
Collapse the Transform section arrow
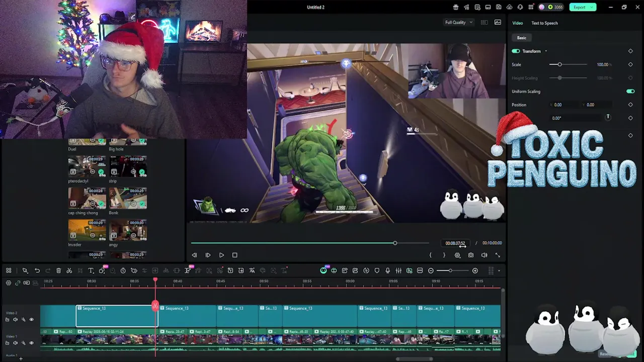(546, 51)
